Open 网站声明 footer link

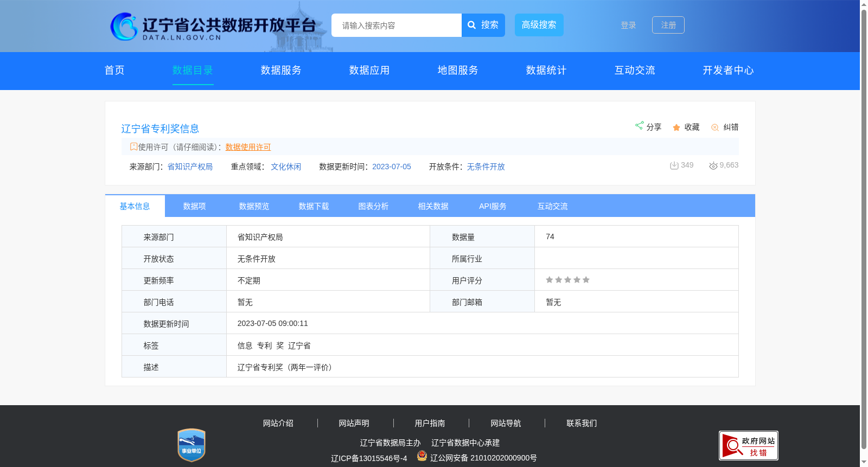coord(354,423)
